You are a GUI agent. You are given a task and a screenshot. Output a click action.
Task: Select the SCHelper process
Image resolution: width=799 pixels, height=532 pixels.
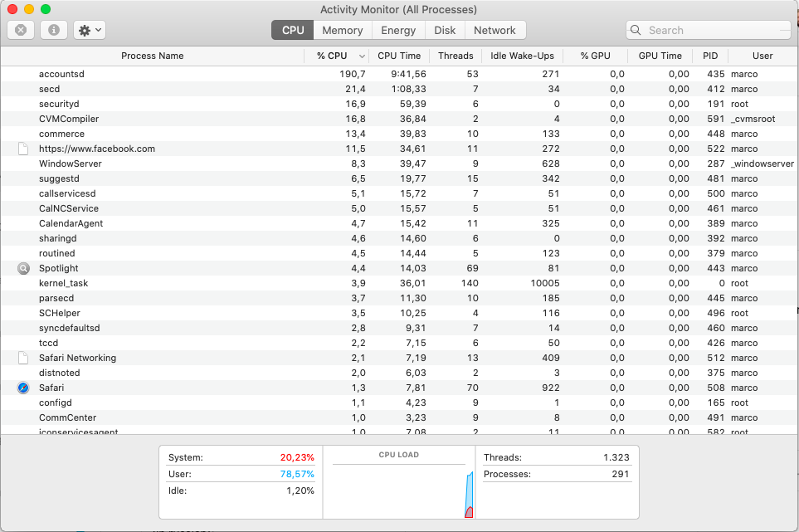tap(399, 314)
